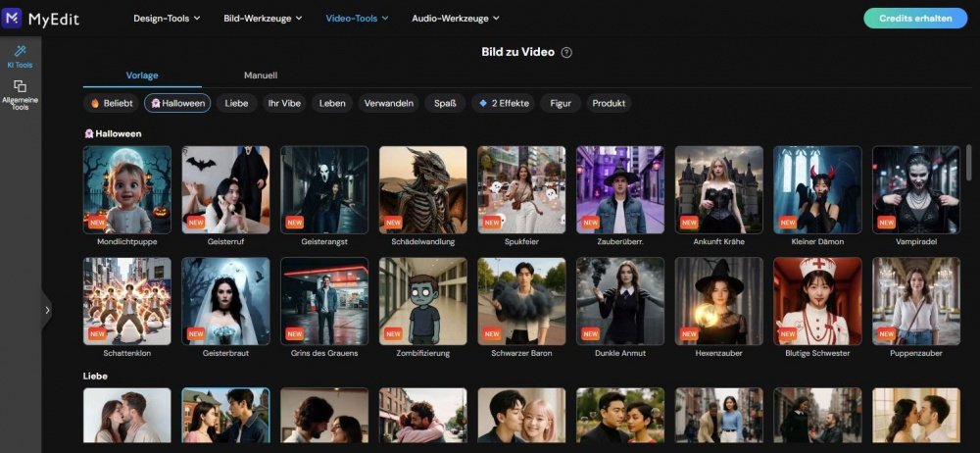Open the Audio-Werkzeuge dropdown menu
This screenshot has width=980, height=453.
coord(456,18)
